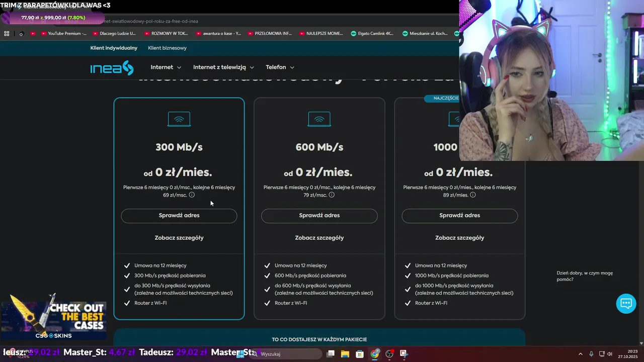This screenshot has width=644, height=362.
Task: Expand the Telefon menu
Action: (x=280, y=67)
